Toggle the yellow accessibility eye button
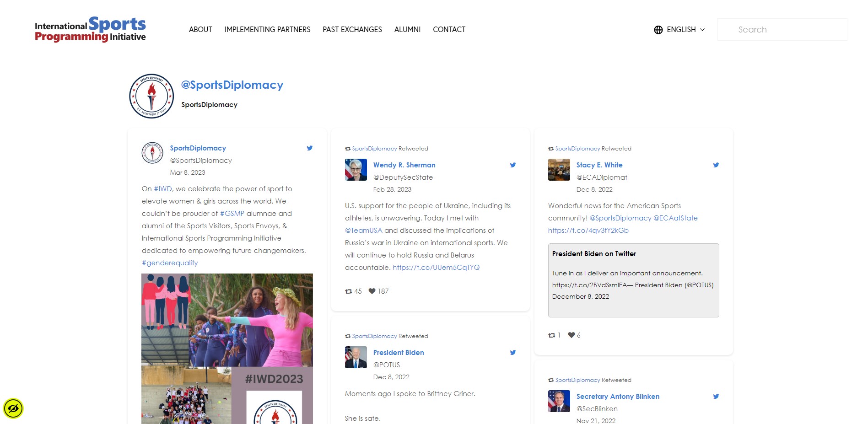Viewport: 868px width, 424px height. pos(13,408)
